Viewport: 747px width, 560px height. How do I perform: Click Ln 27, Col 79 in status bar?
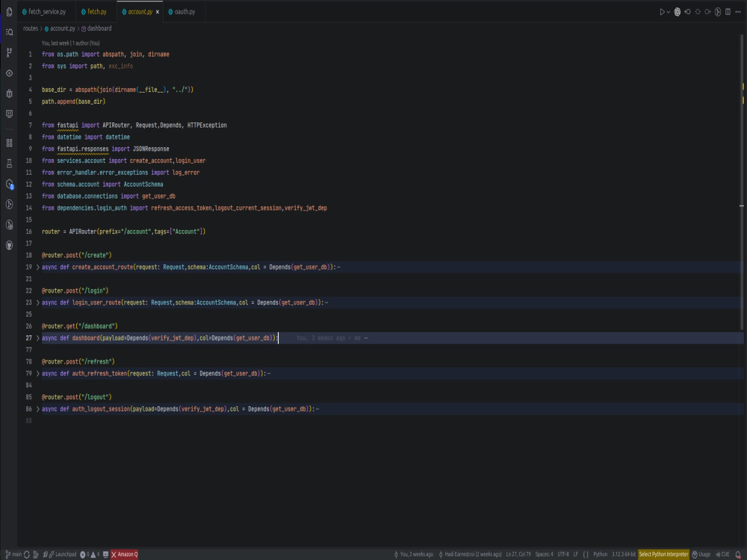tap(518, 554)
